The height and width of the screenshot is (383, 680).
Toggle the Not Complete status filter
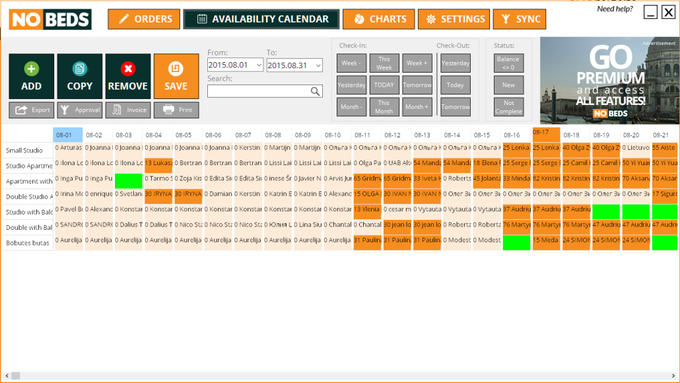click(x=509, y=107)
